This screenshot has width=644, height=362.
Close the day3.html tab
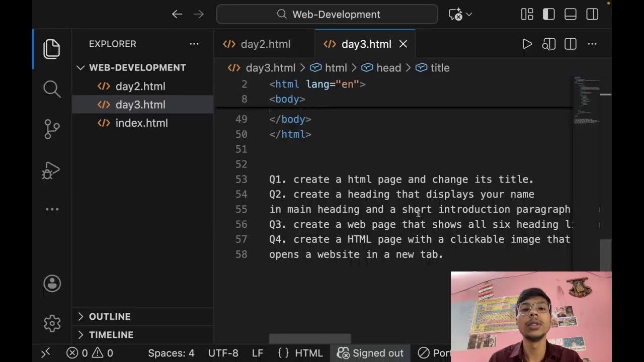pos(403,44)
